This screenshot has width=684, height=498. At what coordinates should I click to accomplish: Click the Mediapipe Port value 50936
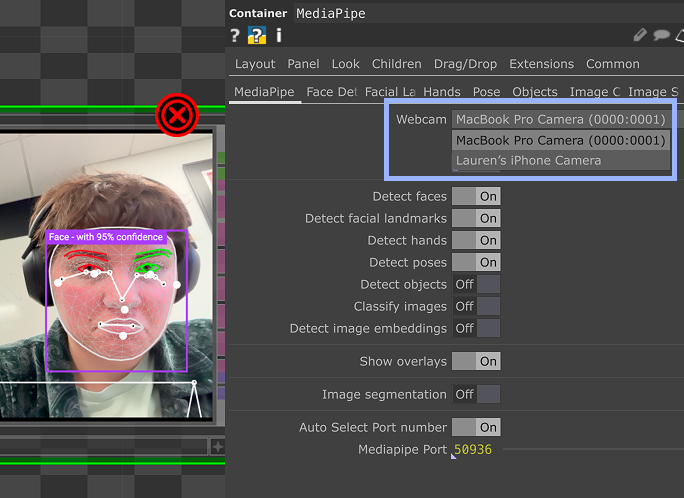point(473,450)
